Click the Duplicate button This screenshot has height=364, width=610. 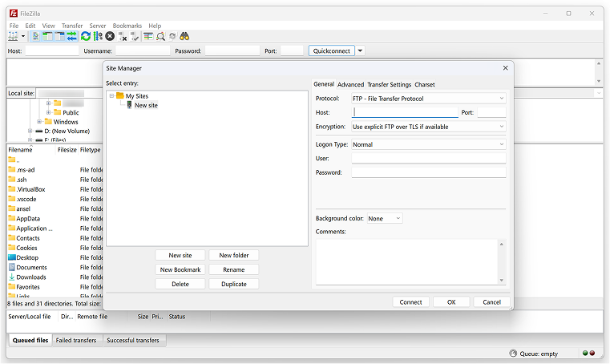(x=234, y=284)
